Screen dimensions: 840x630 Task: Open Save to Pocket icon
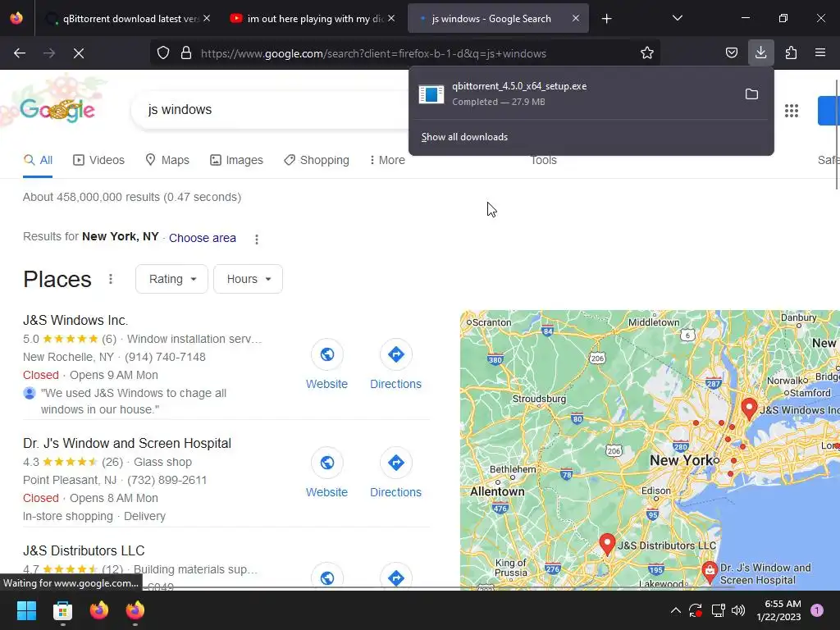[731, 53]
